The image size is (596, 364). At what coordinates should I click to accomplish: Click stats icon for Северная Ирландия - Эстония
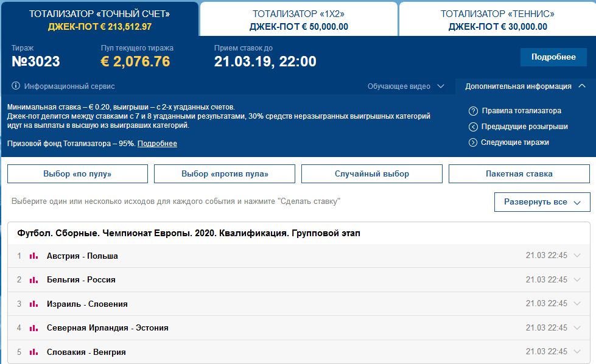[33, 328]
